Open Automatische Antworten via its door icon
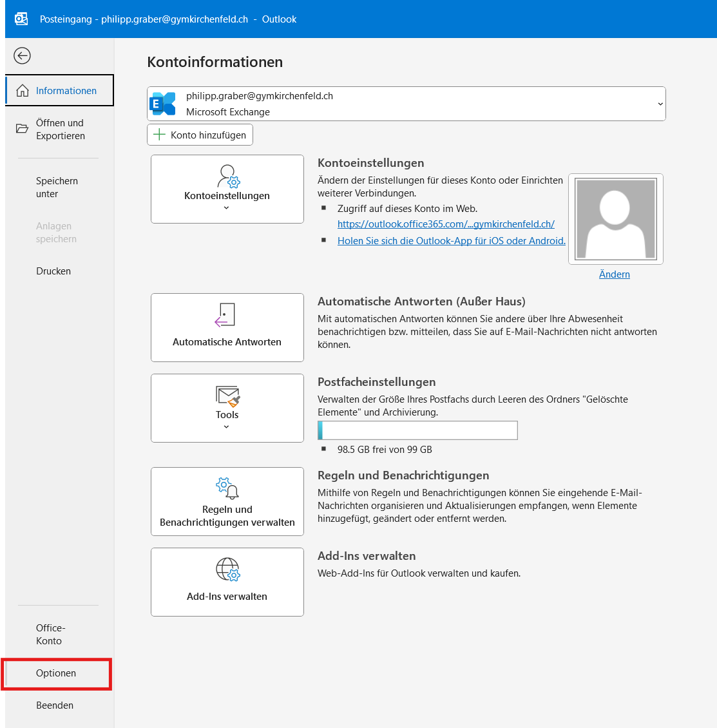717x728 pixels. pyautogui.click(x=225, y=315)
